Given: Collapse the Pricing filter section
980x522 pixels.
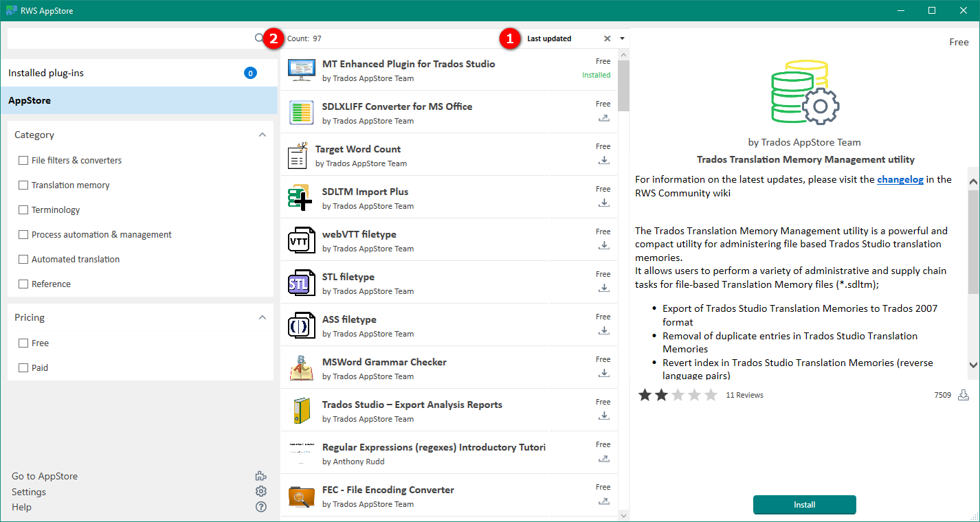Looking at the screenshot, I should (262, 318).
